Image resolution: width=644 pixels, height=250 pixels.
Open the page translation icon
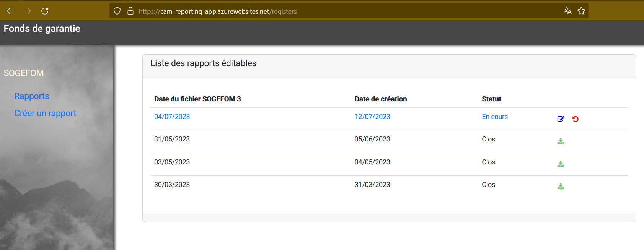567,11
